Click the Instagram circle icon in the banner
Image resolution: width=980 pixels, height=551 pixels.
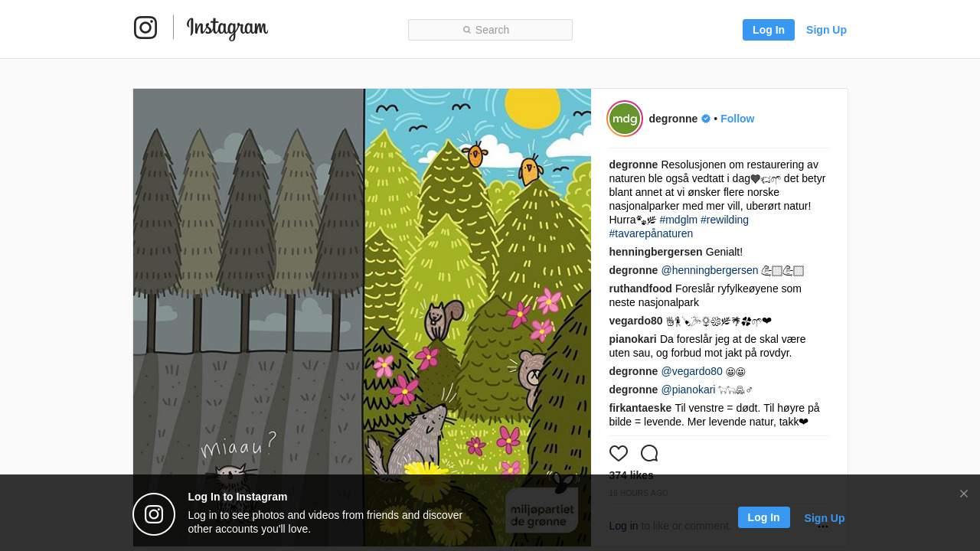(x=154, y=514)
